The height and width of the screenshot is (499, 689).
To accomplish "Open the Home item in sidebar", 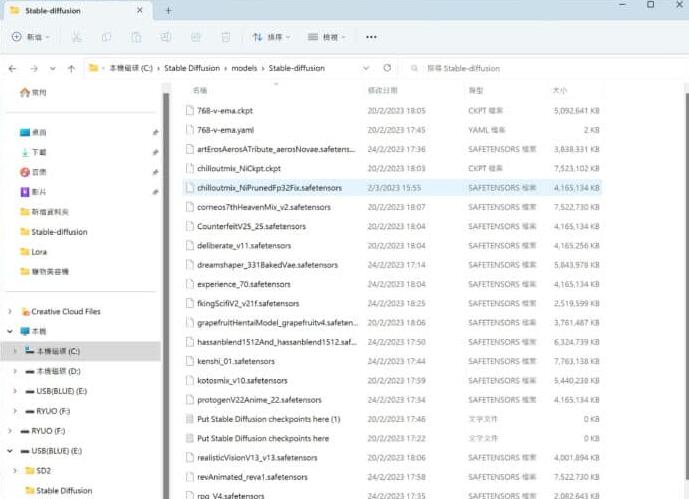I will pyautogui.click(x=33, y=92).
